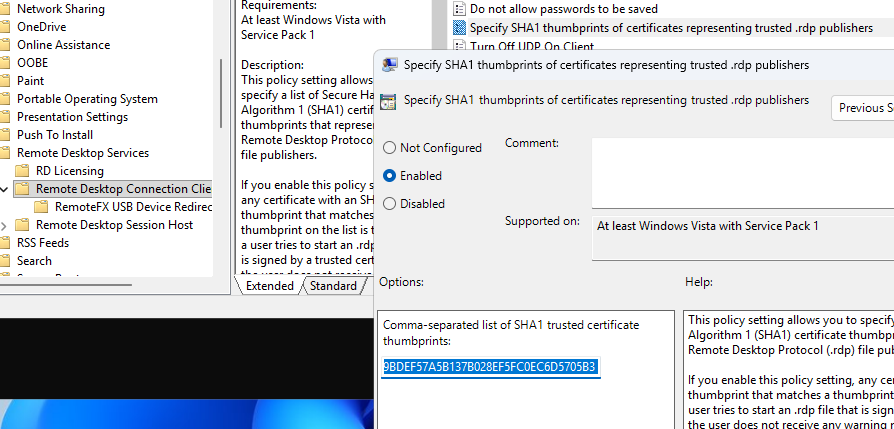Switch to the Extended tab

(269, 286)
